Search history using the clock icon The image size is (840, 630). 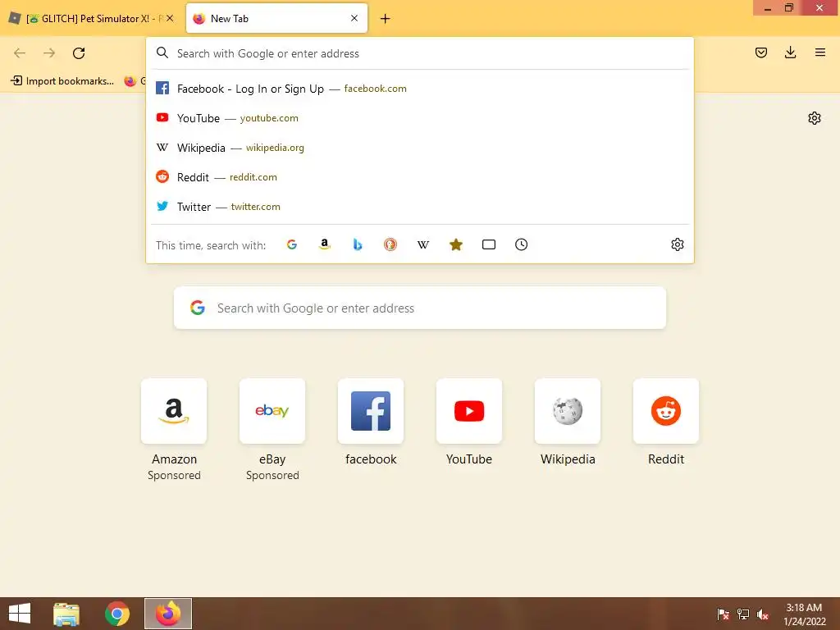click(x=521, y=244)
